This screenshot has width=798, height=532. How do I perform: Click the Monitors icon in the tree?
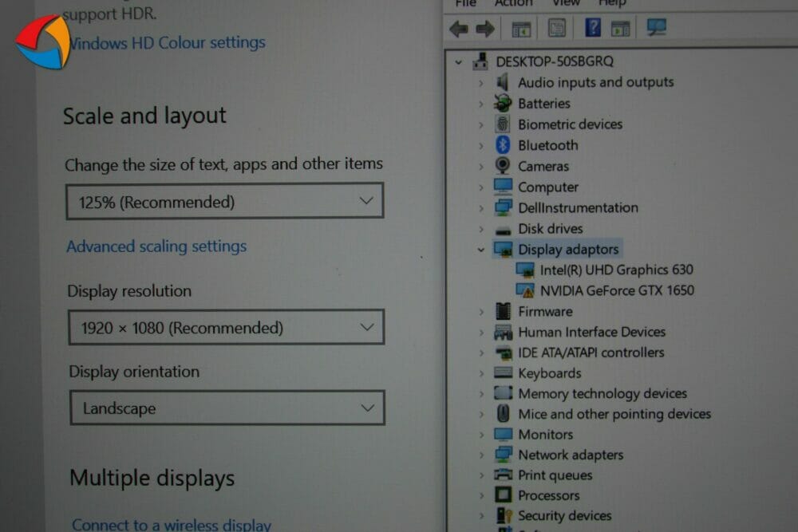coord(504,434)
